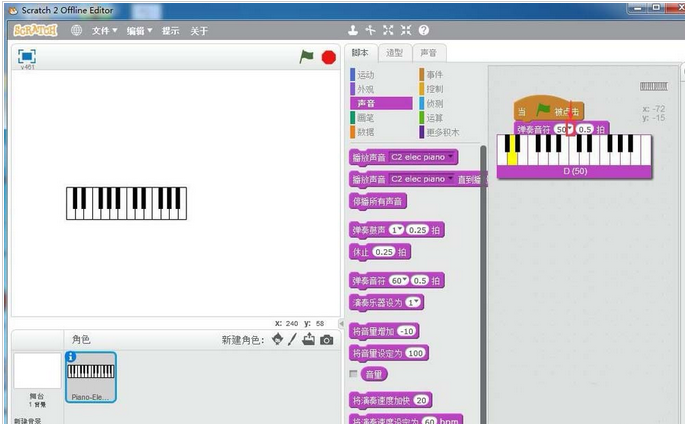Select the purple 声音 block category
The image size is (685, 424).
coord(381,103)
